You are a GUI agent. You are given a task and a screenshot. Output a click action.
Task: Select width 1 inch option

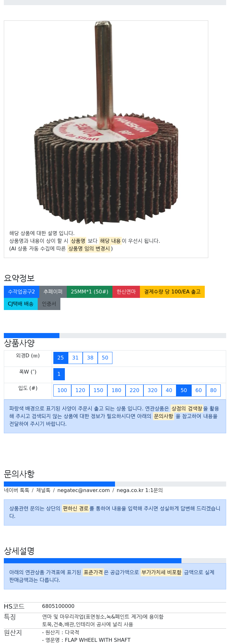tap(59, 374)
